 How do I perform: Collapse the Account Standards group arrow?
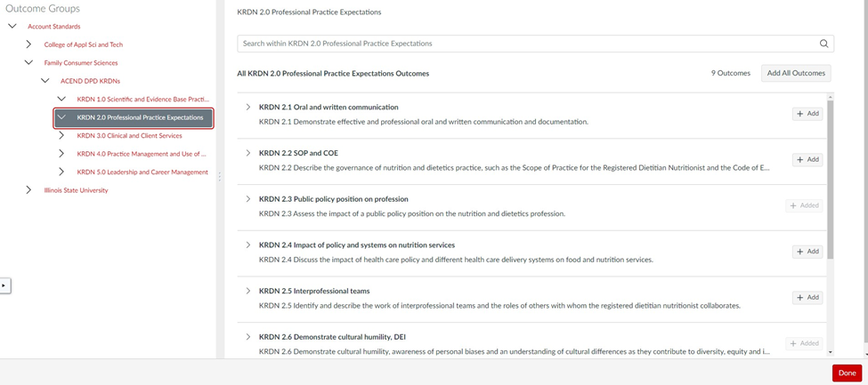coord(12,26)
